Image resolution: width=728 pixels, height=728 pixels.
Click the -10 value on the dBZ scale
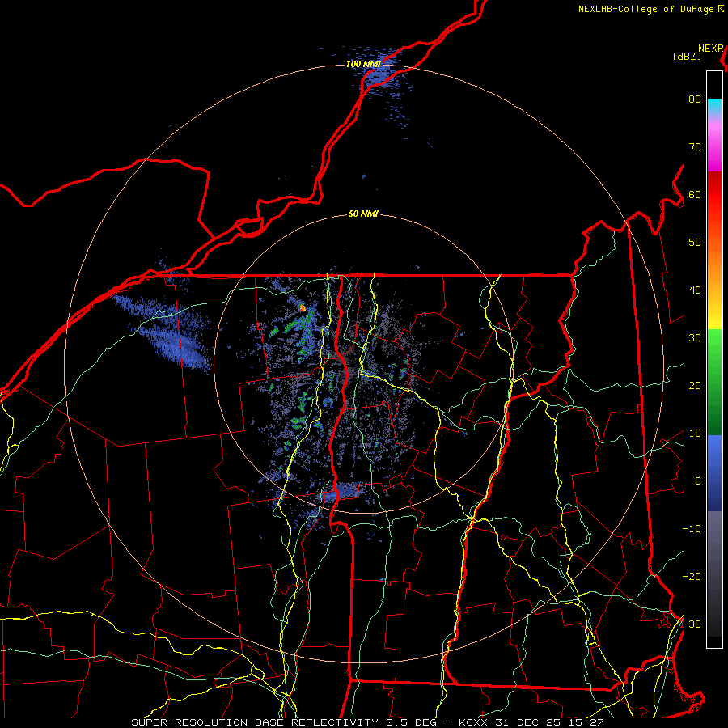tap(692, 529)
